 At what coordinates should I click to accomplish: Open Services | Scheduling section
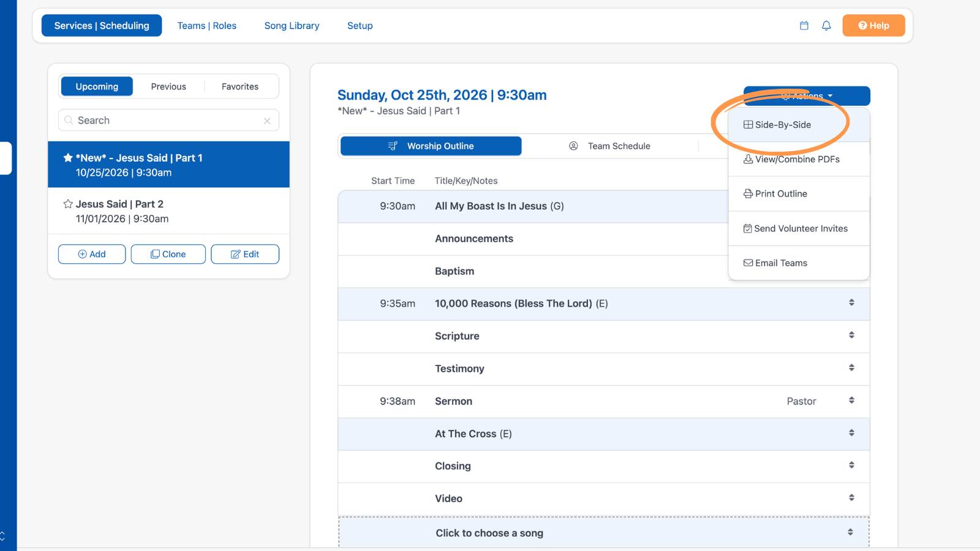point(102,26)
